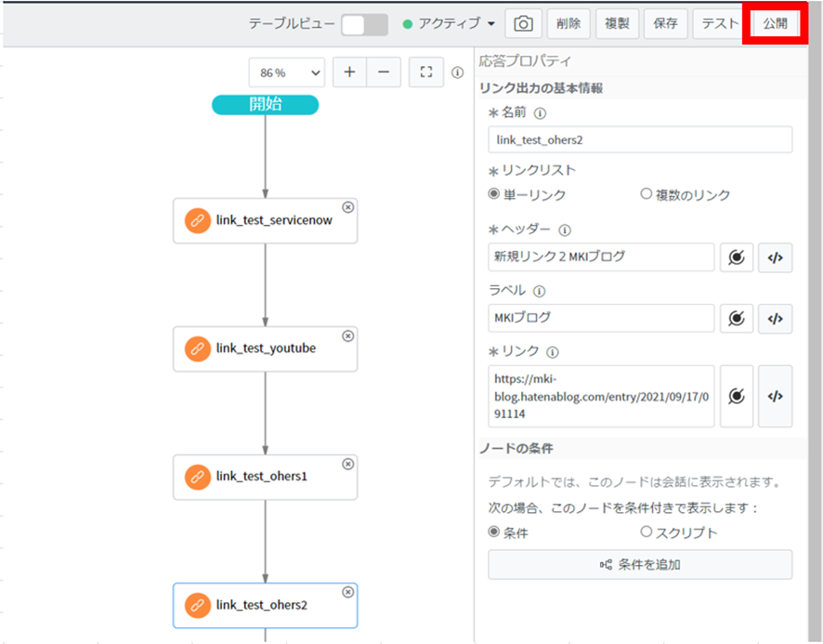This screenshot has width=823, height=644.
Task: Click the link icon on link_test_ohers1 node
Action: coord(198,477)
